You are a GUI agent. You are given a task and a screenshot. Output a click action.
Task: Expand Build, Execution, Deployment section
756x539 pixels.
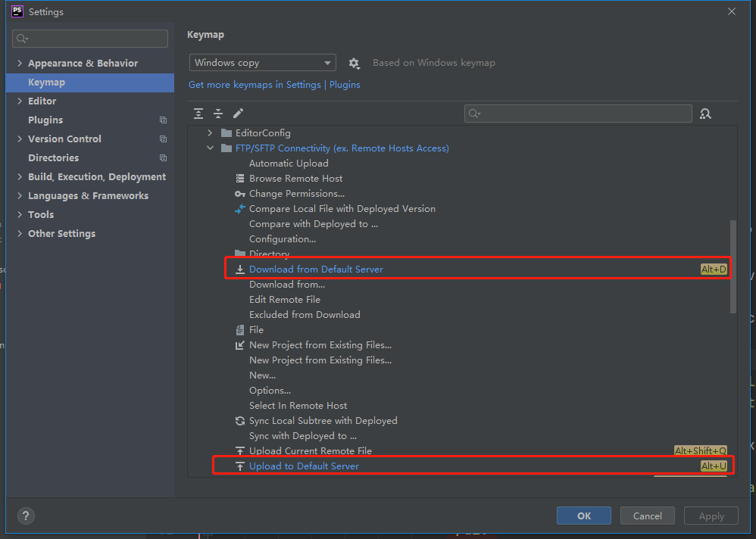pos(20,177)
